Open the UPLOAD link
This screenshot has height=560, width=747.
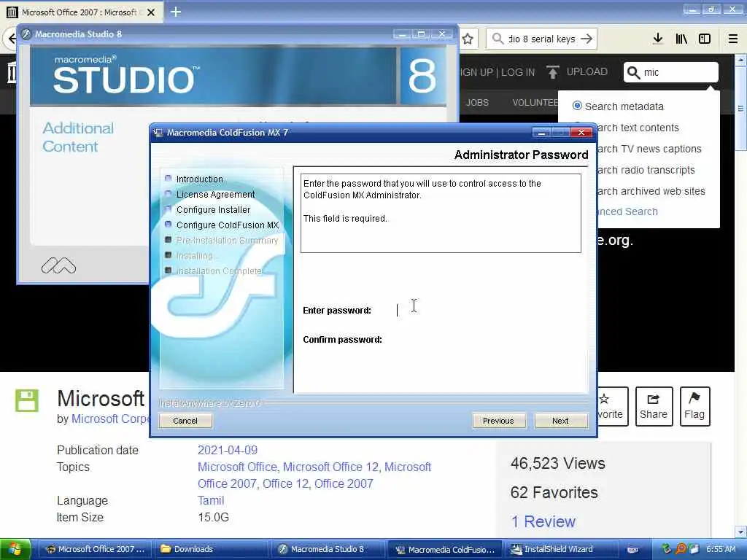587,71
